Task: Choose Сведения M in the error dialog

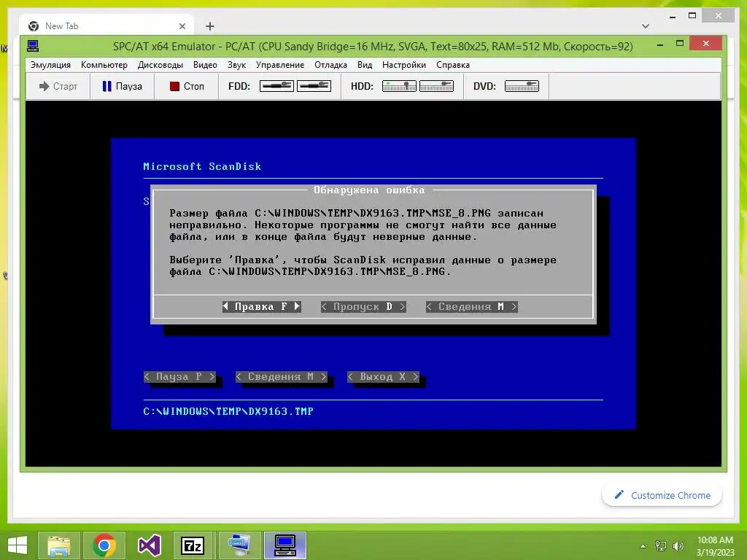Action: point(472,307)
